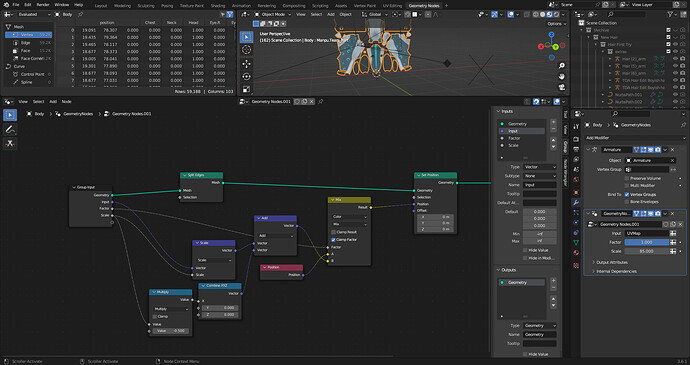Remove the Armature modifier with X
The width and height of the screenshot is (690, 365).
click(x=672, y=150)
